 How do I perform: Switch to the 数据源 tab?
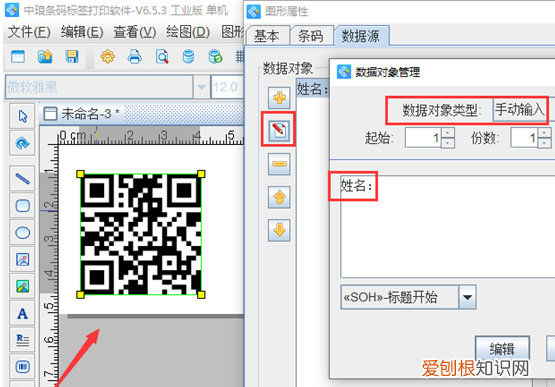[x=361, y=35]
